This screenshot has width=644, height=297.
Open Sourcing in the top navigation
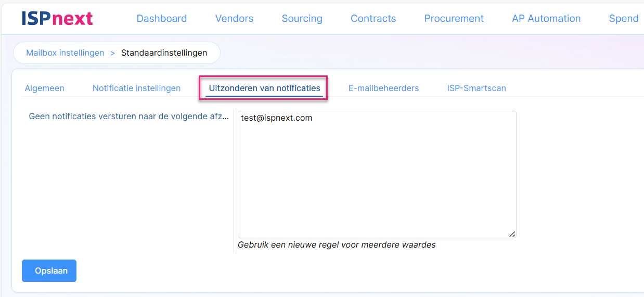tap(302, 18)
